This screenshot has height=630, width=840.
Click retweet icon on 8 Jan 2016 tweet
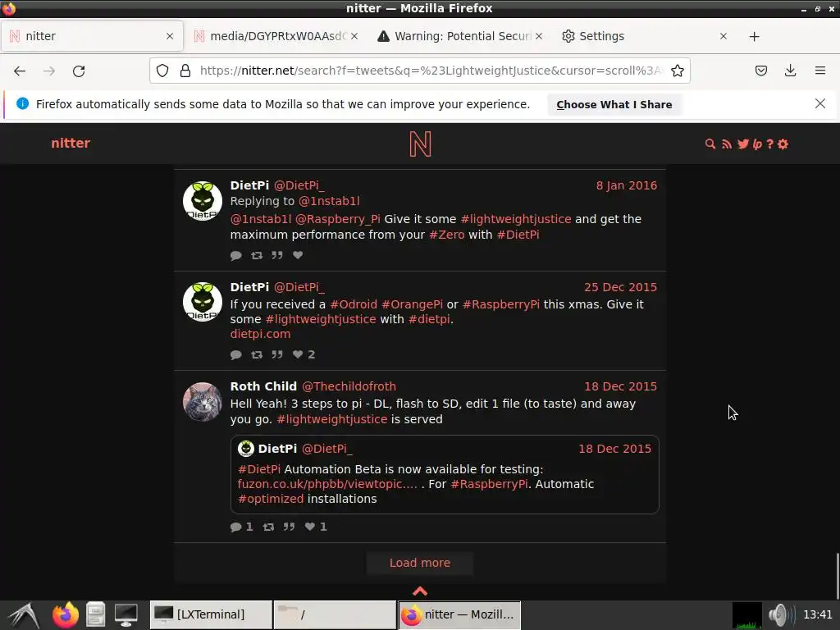coord(257,256)
